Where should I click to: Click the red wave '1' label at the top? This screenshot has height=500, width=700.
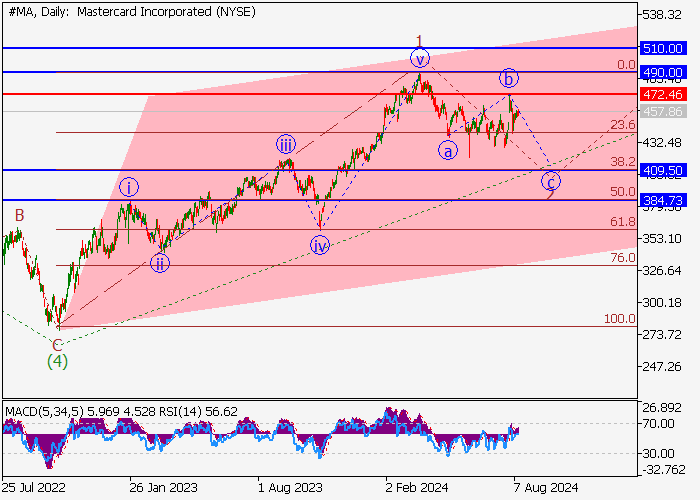(419, 41)
